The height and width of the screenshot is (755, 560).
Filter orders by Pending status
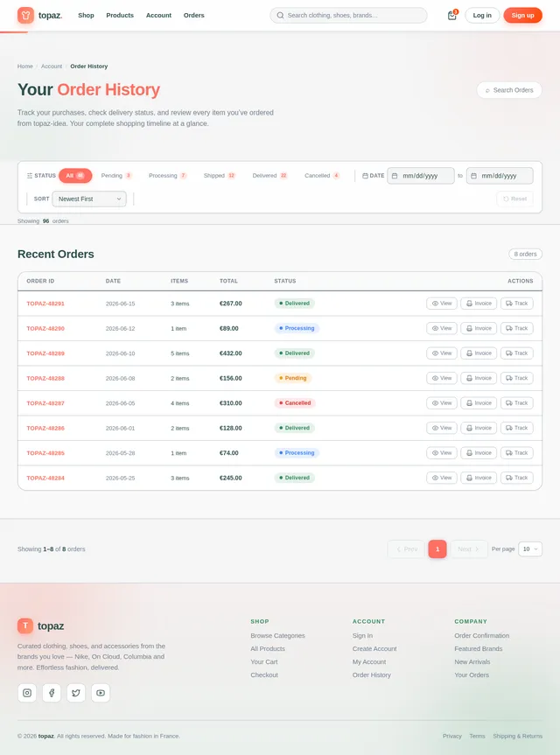tap(116, 176)
